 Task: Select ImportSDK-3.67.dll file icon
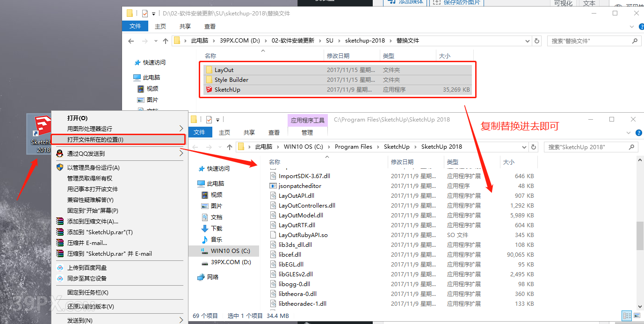click(x=274, y=176)
